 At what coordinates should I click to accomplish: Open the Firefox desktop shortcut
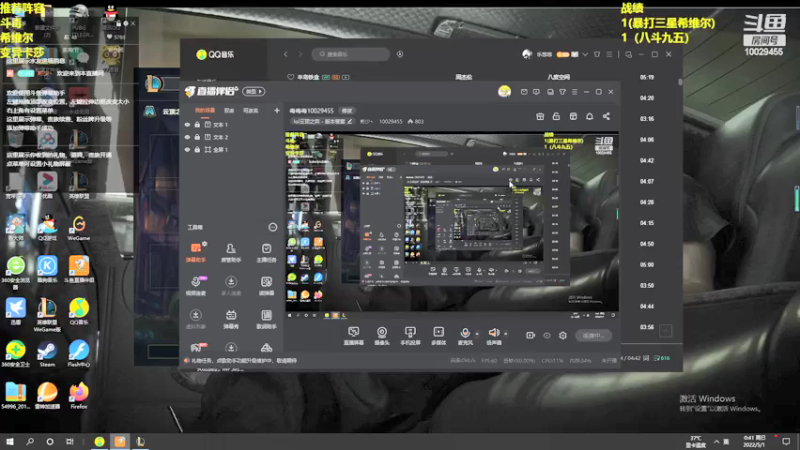[x=79, y=396]
